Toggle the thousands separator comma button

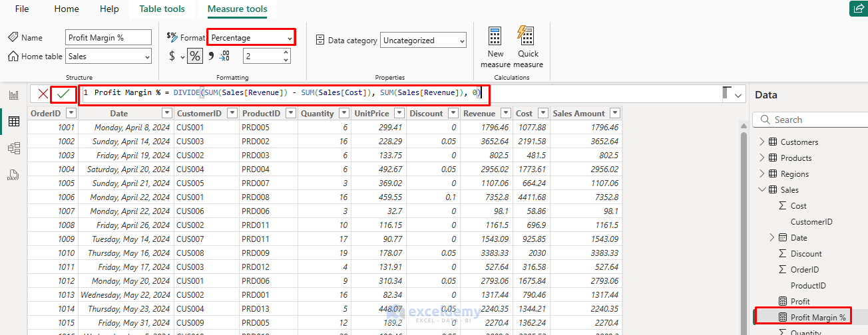pos(211,56)
